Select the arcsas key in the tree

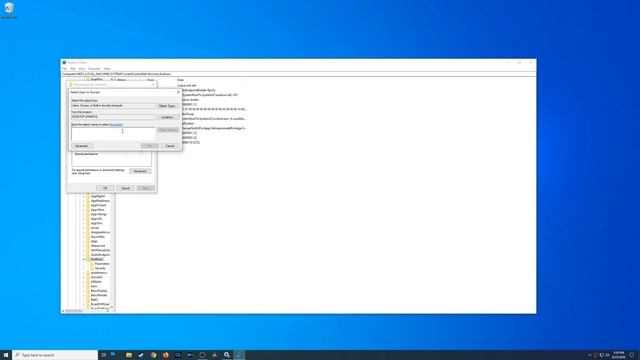[95, 228]
